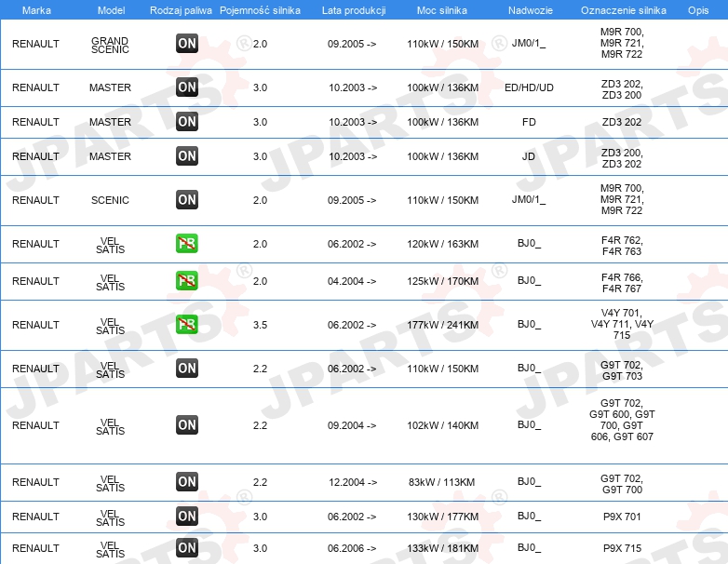The height and width of the screenshot is (564, 728).
Task: Click ON icon for Vel Satis 83kW row
Action: (x=187, y=481)
